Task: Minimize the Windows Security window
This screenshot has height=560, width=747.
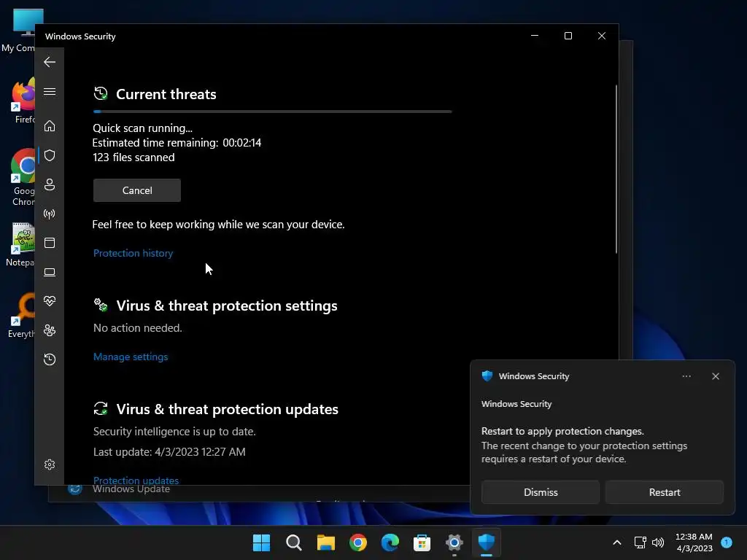Action: coord(535,36)
